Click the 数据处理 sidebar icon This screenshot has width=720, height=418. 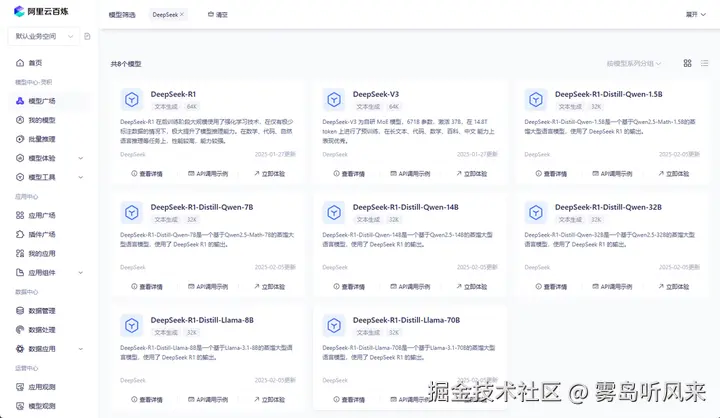pos(20,330)
